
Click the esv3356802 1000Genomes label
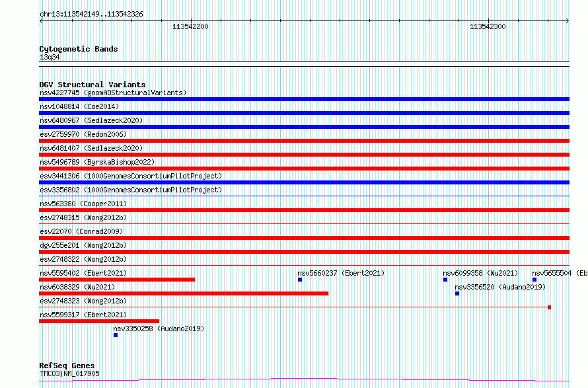tap(131, 190)
